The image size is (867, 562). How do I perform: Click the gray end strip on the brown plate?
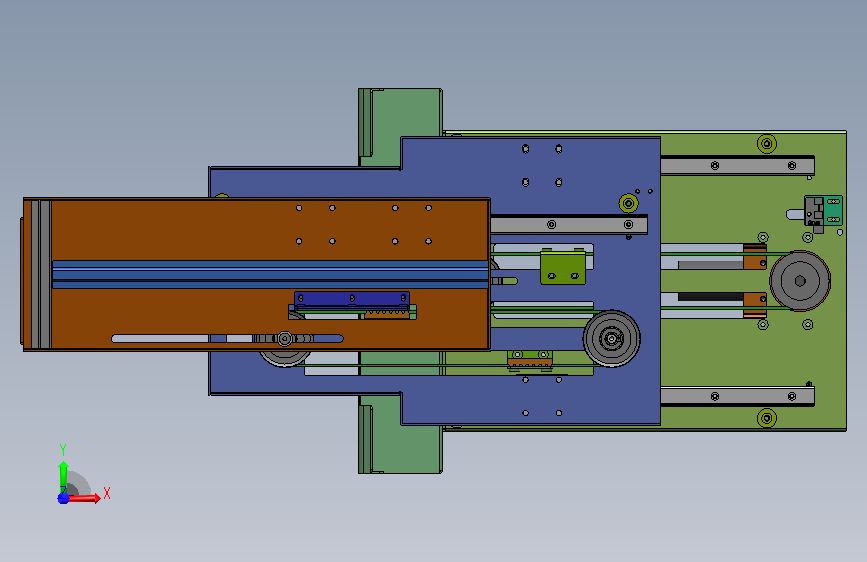41,274
